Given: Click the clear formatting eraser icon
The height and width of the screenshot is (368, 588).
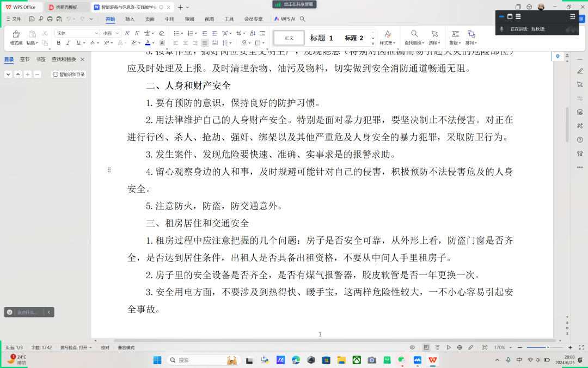Looking at the screenshot, I should 161,33.
